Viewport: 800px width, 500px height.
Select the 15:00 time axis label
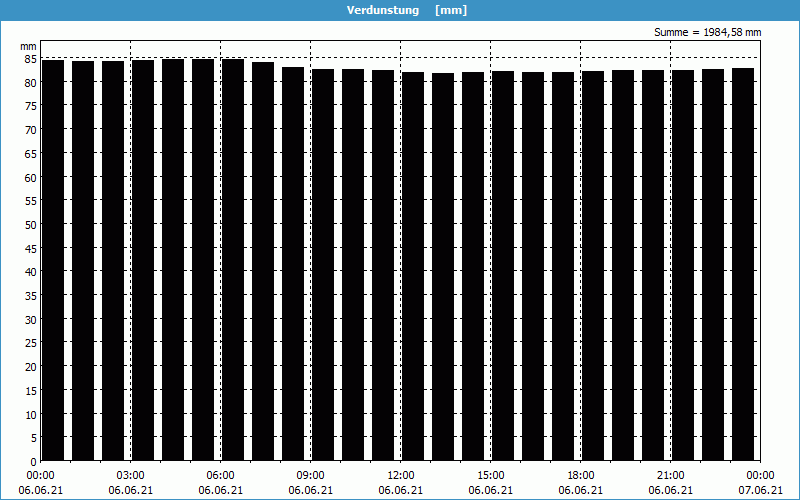(x=491, y=476)
